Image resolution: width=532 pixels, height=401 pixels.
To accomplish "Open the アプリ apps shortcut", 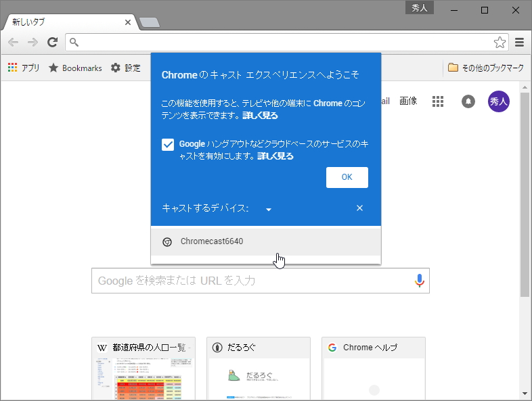I will 24,68.
